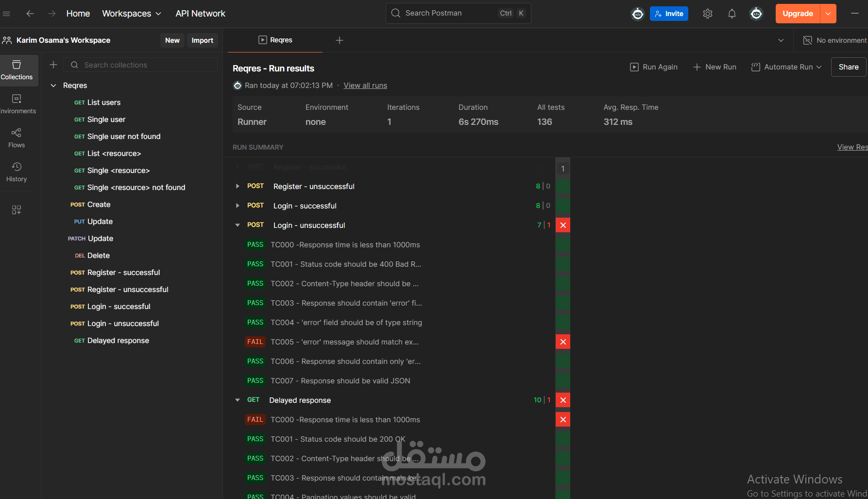Open the Workspaces dropdown menu
The width and height of the screenshot is (868, 499).
click(x=132, y=14)
